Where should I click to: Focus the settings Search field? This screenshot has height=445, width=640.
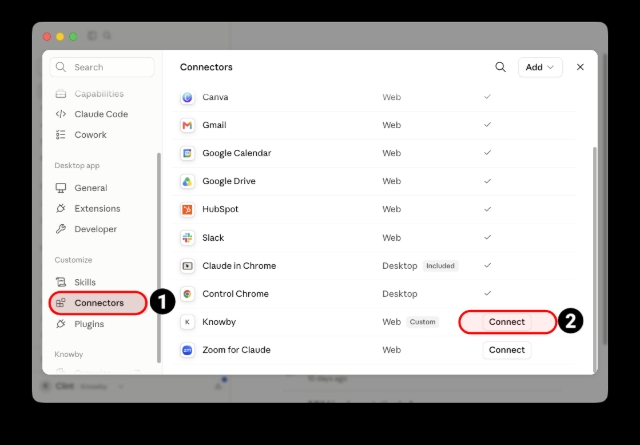coord(102,67)
